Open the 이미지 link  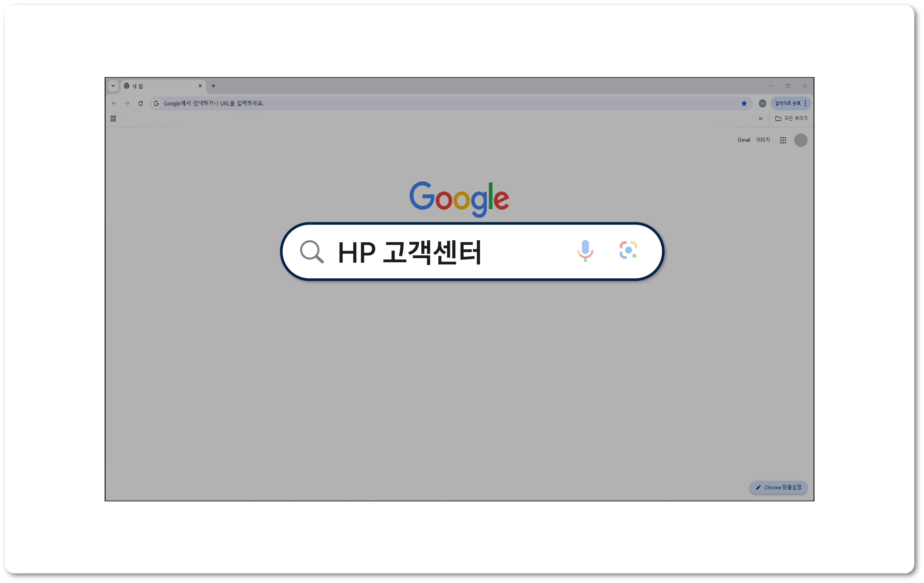click(763, 140)
